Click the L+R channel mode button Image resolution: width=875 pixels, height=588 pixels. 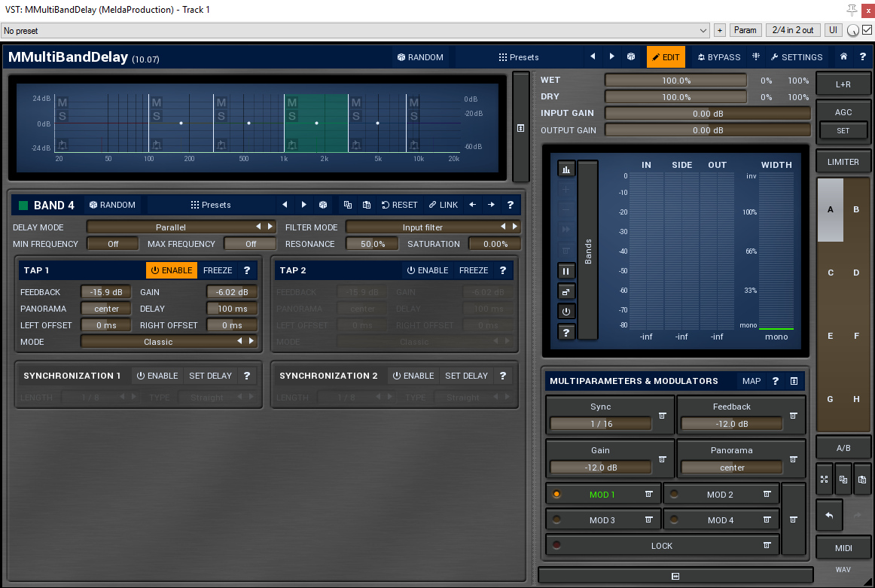[x=843, y=84]
